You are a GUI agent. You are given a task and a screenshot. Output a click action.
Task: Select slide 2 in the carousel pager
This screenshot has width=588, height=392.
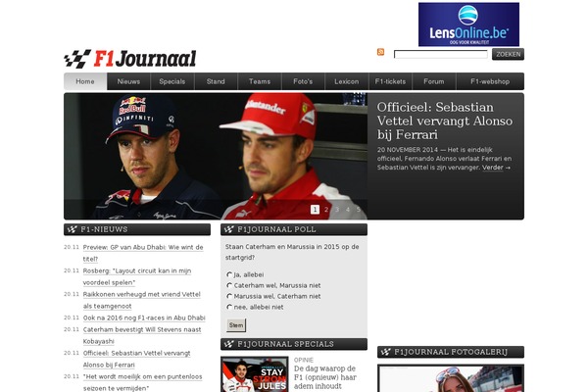326,210
